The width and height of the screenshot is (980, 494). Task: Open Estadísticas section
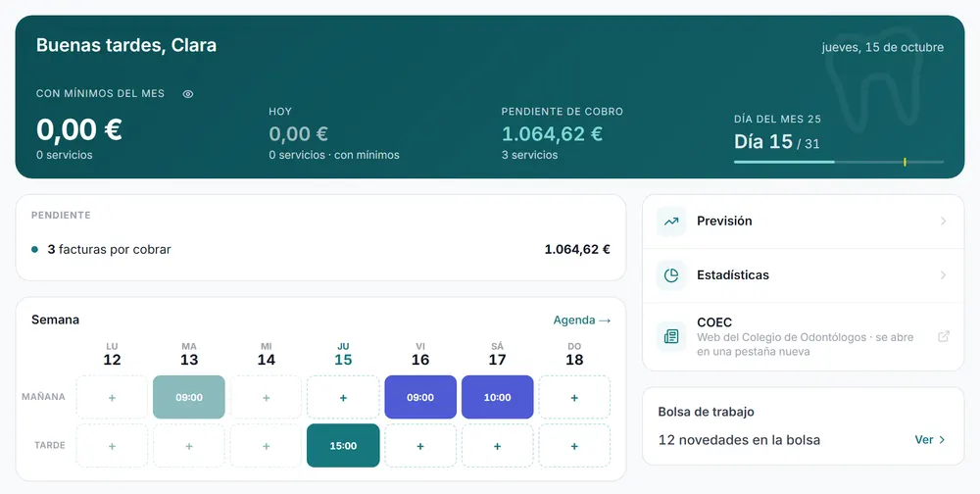[804, 275]
